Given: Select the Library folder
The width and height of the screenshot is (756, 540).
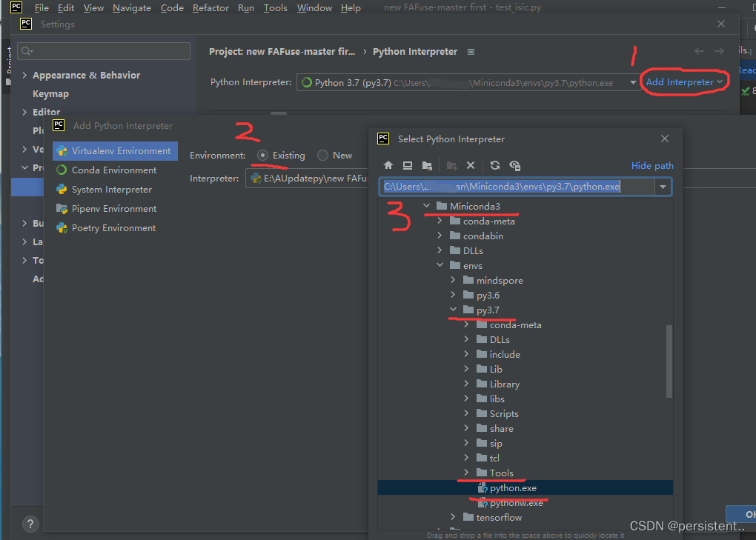Looking at the screenshot, I should [x=504, y=384].
